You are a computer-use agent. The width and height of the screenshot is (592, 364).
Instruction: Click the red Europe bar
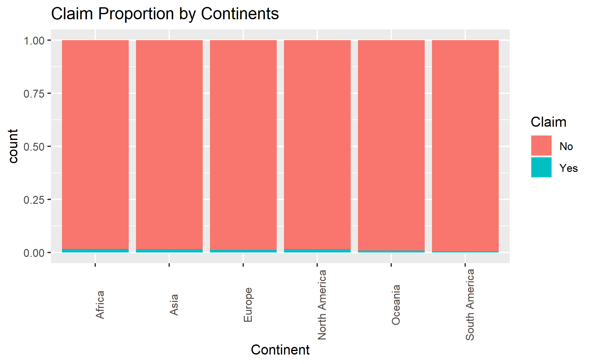click(243, 144)
